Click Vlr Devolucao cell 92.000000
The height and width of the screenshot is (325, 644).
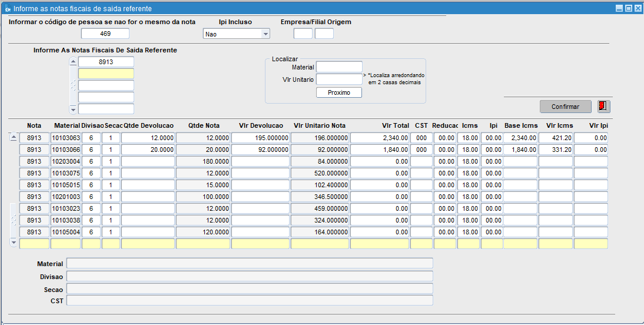[x=260, y=150]
